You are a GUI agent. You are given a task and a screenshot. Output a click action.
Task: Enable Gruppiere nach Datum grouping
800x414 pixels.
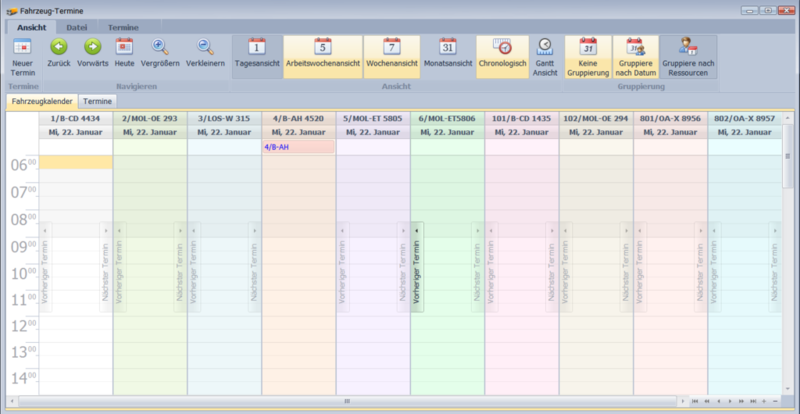pos(633,53)
